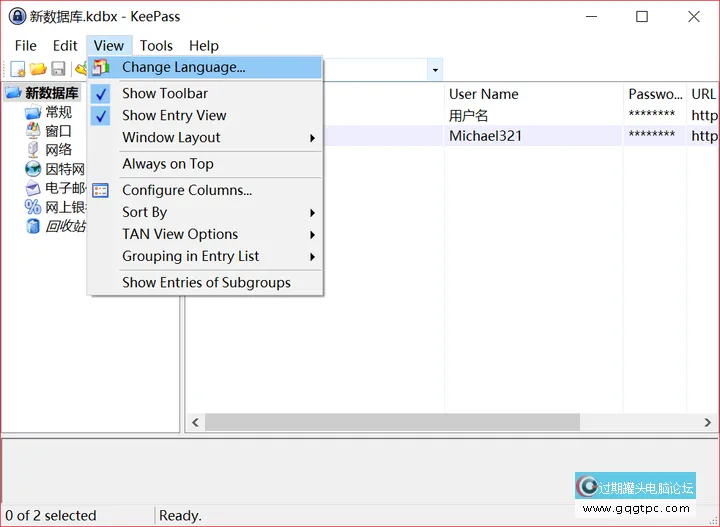This screenshot has width=720, height=527.
Task: Select the Michael321 entry row
Action: point(485,136)
